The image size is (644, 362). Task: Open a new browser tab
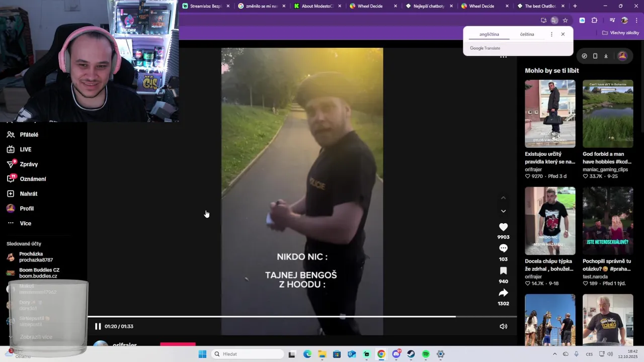pyautogui.click(x=575, y=6)
